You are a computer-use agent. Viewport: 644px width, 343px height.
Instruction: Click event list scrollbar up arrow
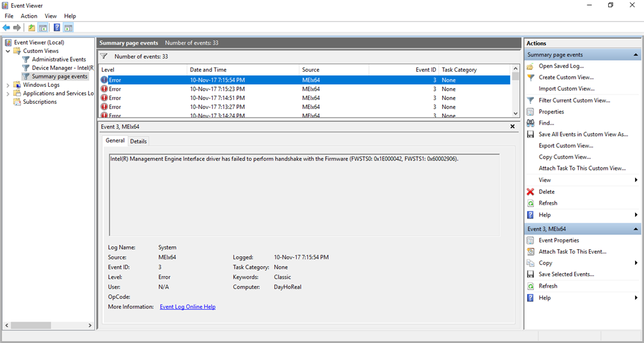[x=516, y=68]
